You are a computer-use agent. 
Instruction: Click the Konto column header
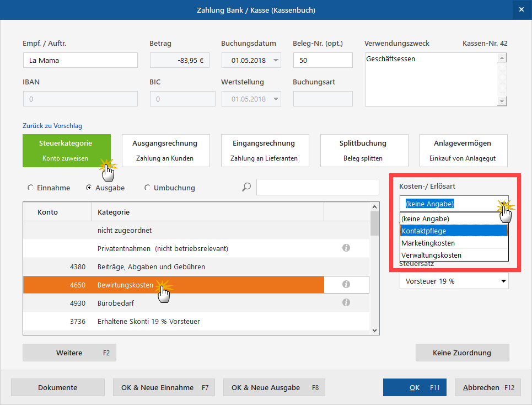point(57,212)
